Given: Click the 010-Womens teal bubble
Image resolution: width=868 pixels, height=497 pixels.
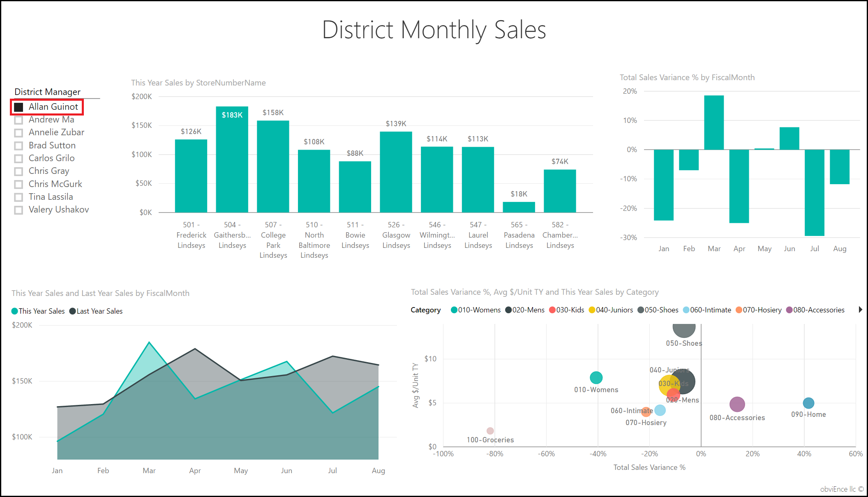Looking at the screenshot, I should (596, 377).
